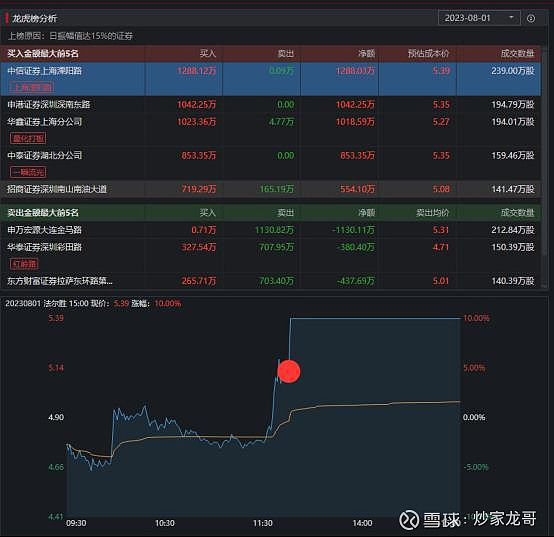This screenshot has height=537, width=554.
Task: Sort by the 净额 column in the buy table
Action: coord(366,54)
